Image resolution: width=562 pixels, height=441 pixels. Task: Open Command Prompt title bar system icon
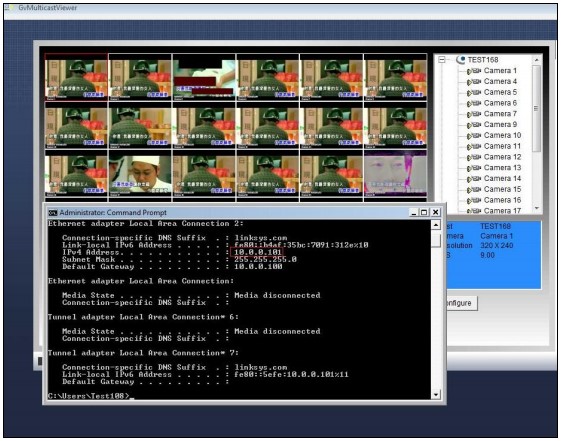tap(53, 213)
